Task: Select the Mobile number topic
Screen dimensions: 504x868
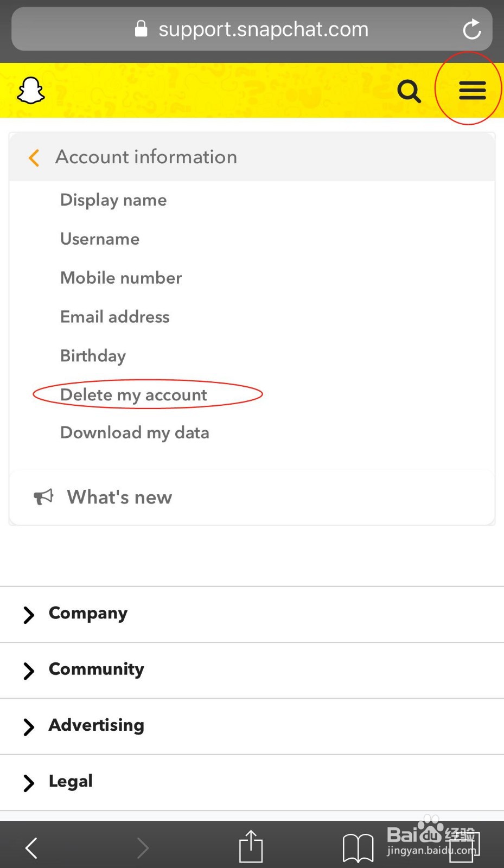Action: pyautogui.click(x=121, y=278)
